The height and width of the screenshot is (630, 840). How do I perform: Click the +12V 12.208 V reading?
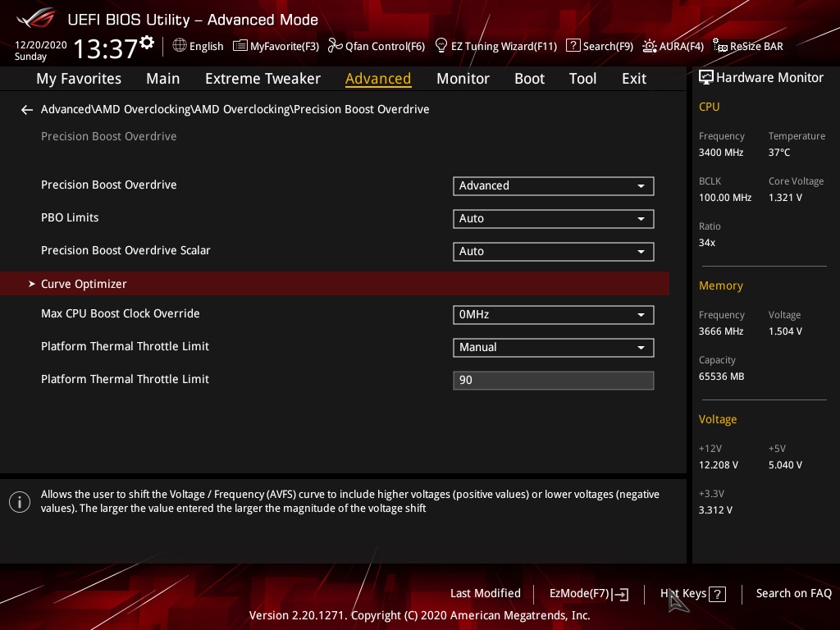pyautogui.click(x=719, y=465)
